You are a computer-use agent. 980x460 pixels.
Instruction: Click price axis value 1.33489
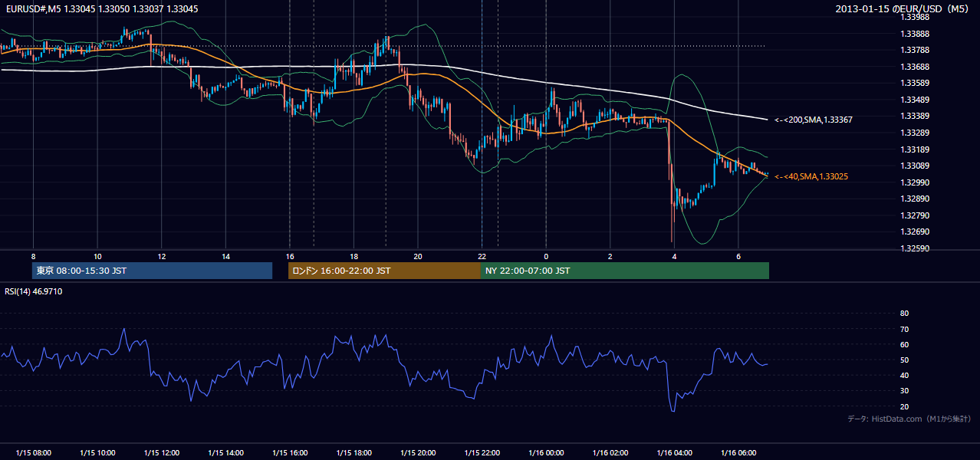tap(915, 100)
